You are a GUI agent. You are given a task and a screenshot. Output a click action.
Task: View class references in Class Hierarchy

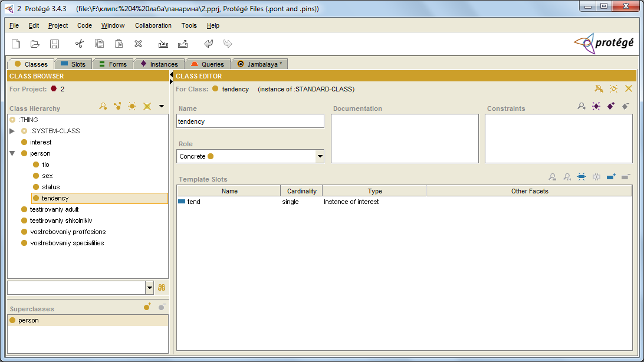[117, 107]
